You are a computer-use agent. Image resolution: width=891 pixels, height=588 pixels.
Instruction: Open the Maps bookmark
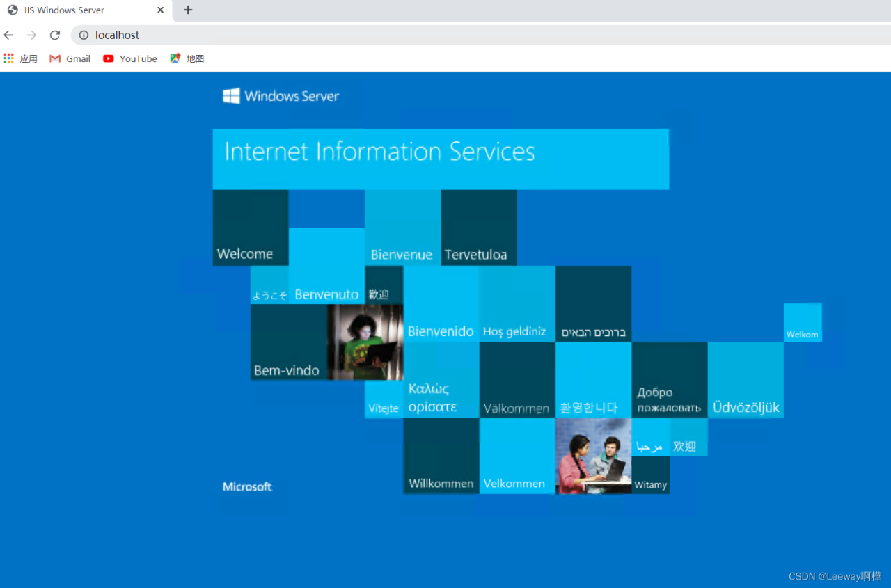187,58
